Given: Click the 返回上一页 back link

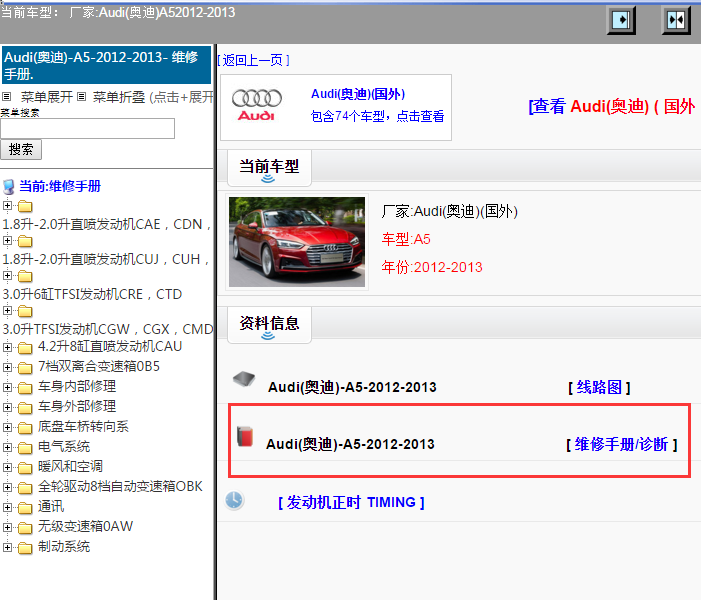Looking at the screenshot, I should tap(253, 60).
